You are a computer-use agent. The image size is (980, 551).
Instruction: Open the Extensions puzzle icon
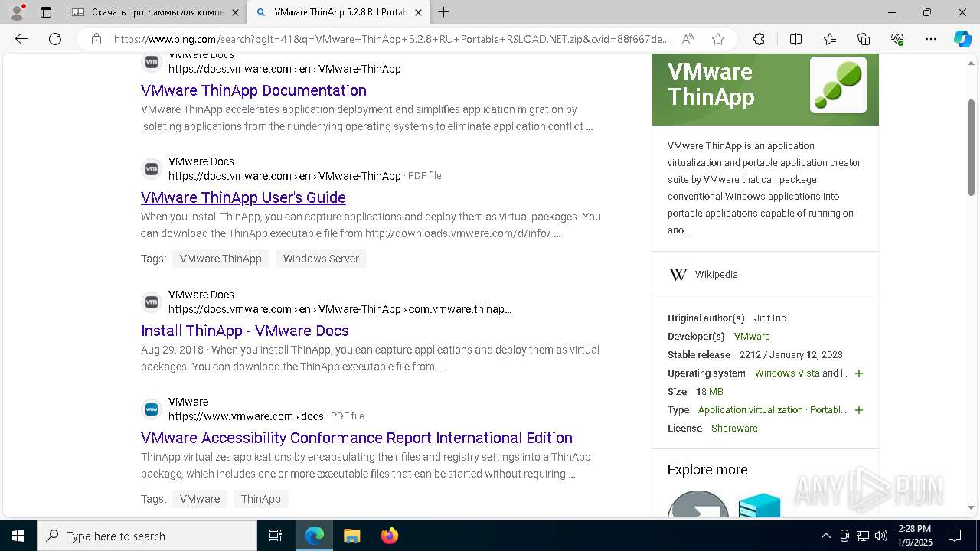click(759, 39)
